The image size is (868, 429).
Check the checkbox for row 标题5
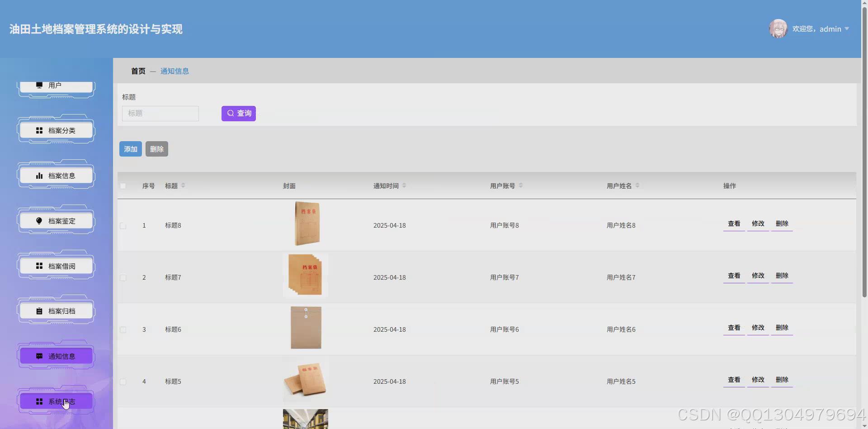tap(123, 381)
